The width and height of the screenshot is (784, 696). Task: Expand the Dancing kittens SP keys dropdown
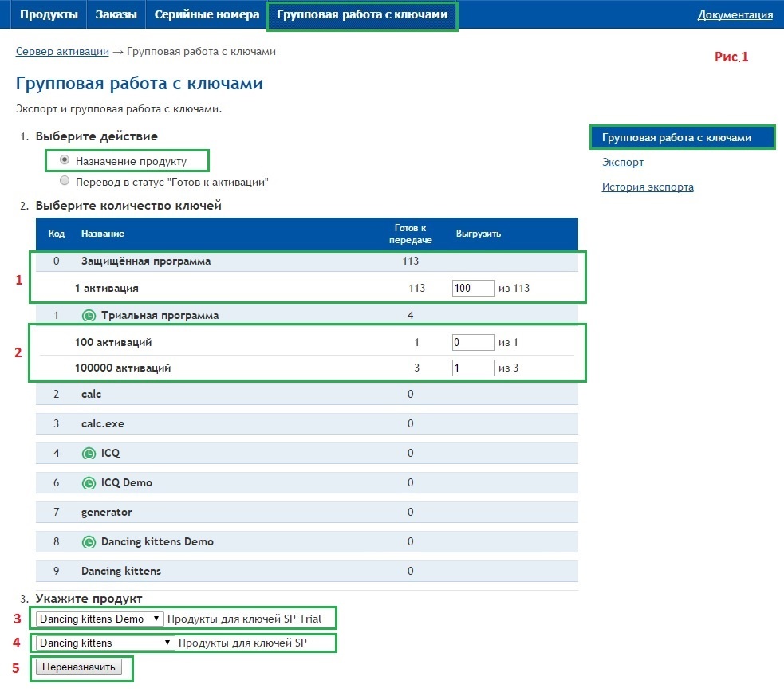(104, 643)
